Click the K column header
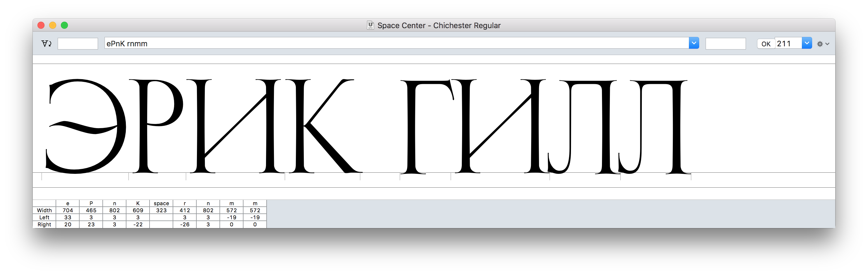Image resolution: width=868 pixels, height=275 pixels. point(138,203)
